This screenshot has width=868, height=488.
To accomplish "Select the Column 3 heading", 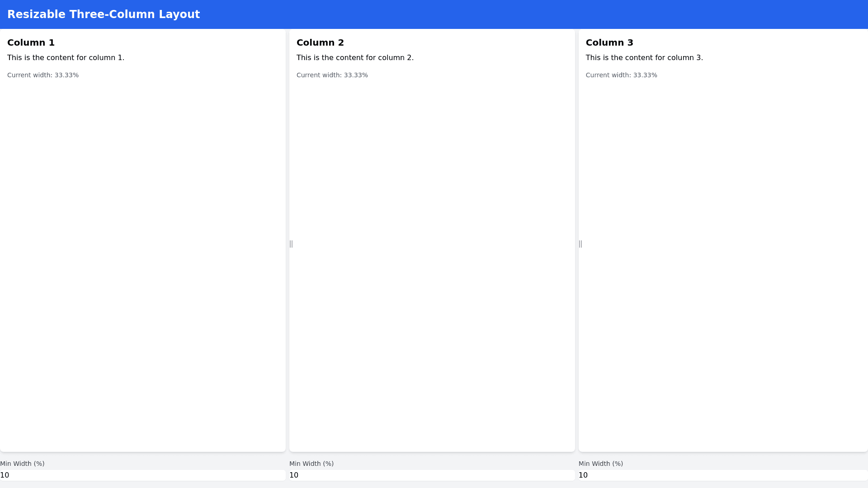I will coord(609,42).
